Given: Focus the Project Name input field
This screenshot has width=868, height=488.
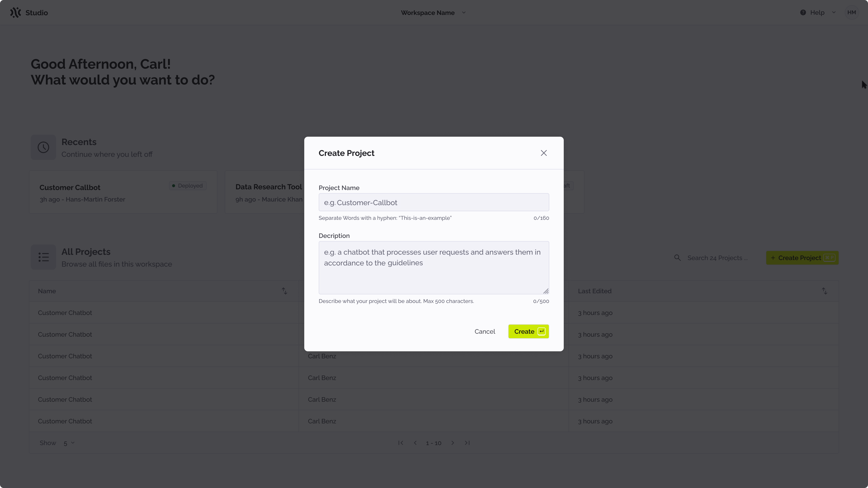Looking at the screenshot, I should click(x=434, y=202).
